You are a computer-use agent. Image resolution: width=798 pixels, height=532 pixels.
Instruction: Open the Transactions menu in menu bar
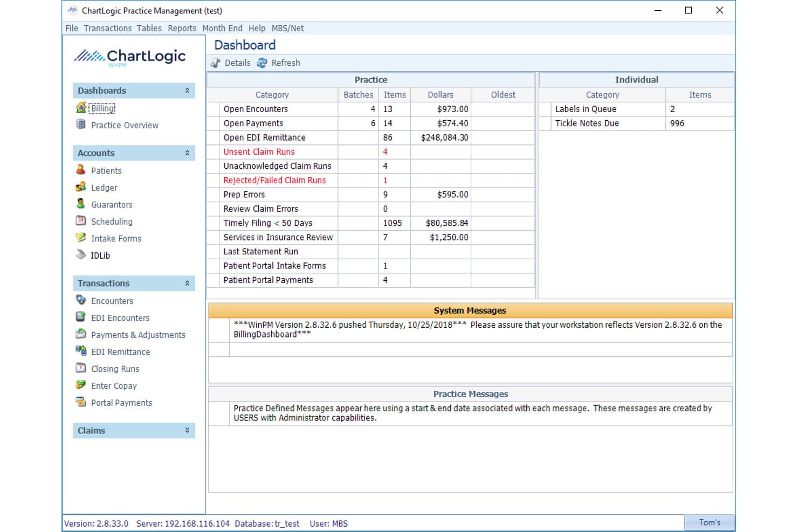click(x=108, y=28)
